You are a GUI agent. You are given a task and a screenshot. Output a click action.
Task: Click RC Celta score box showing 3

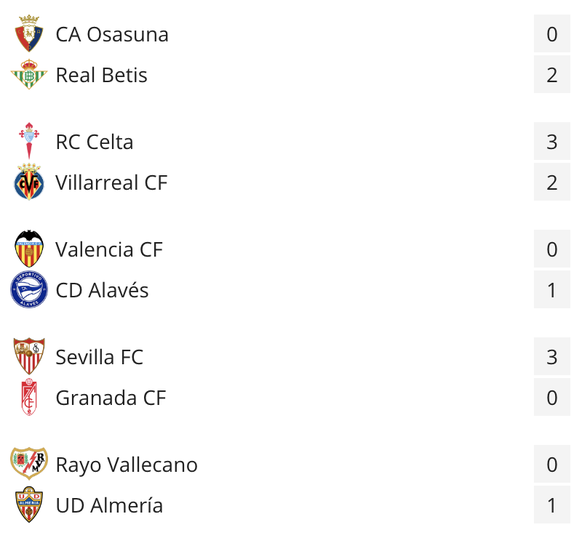pyautogui.click(x=552, y=141)
